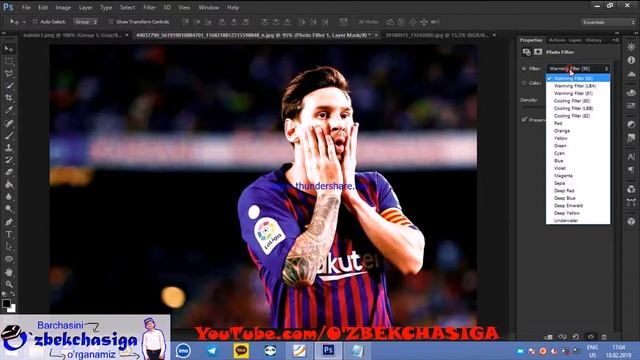Select the Brush tool
Viewport: 640px width, 360px height.
coord(9,136)
